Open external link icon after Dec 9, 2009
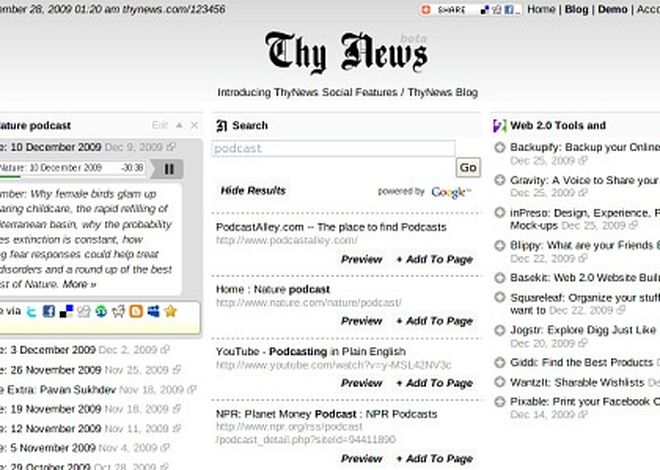 click(x=170, y=147)
